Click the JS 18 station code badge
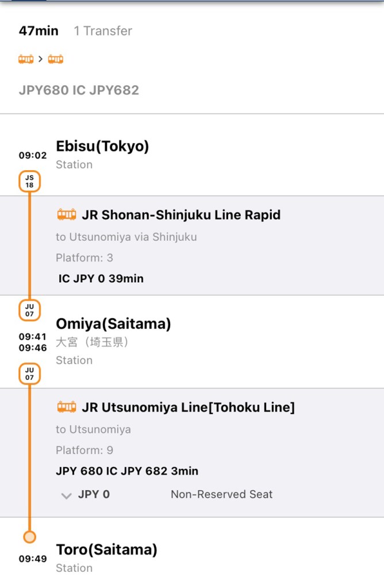This screenshot has width=384, height=588. click(x=29, y=182)
